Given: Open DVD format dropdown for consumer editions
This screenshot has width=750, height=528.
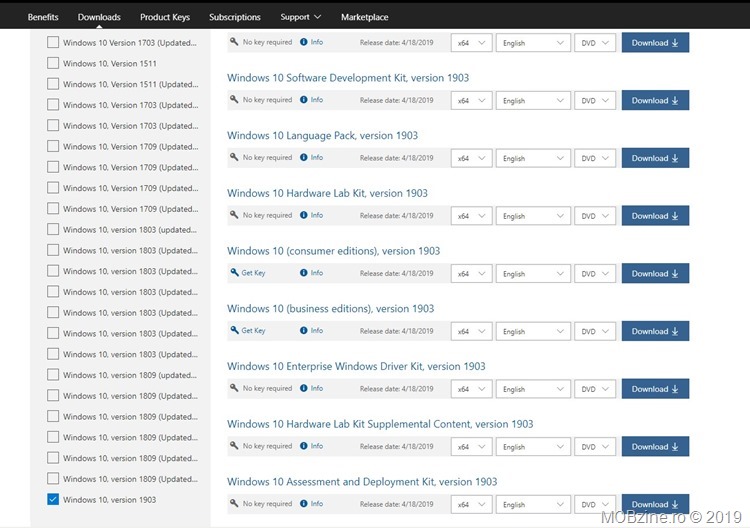Looking at the screenshot, I should pyautogui.click(x=595, y=274).
